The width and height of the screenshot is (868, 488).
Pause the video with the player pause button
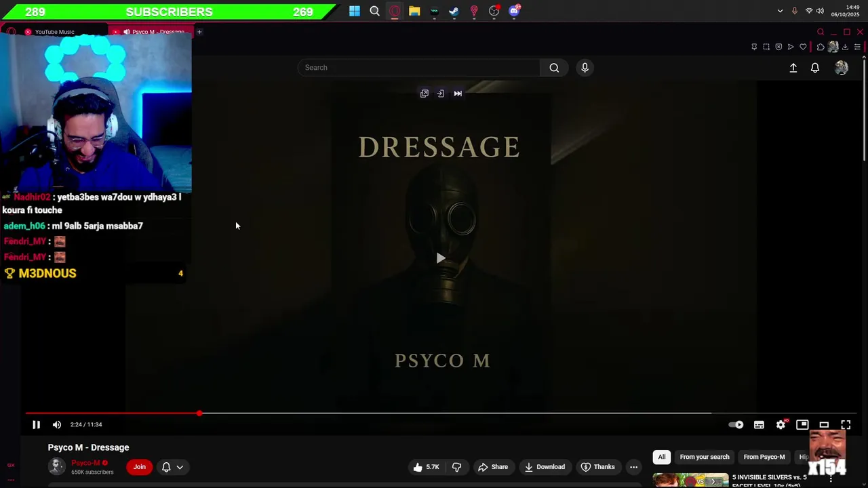37,424
